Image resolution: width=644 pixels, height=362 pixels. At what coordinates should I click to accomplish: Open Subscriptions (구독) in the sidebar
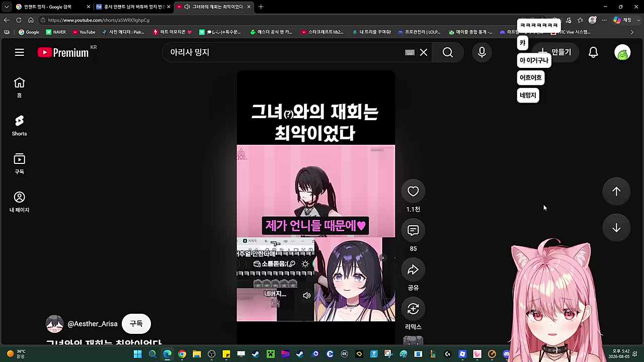[x=19, y=164]
